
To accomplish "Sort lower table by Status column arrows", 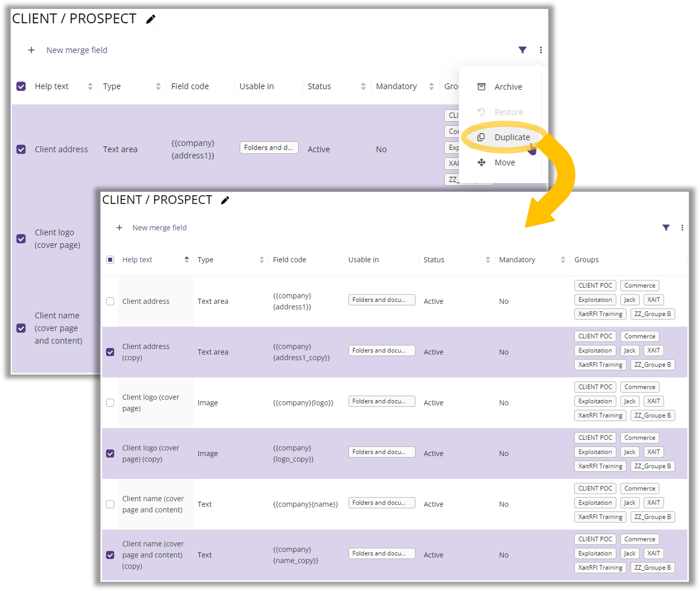I will click(488, 260).
